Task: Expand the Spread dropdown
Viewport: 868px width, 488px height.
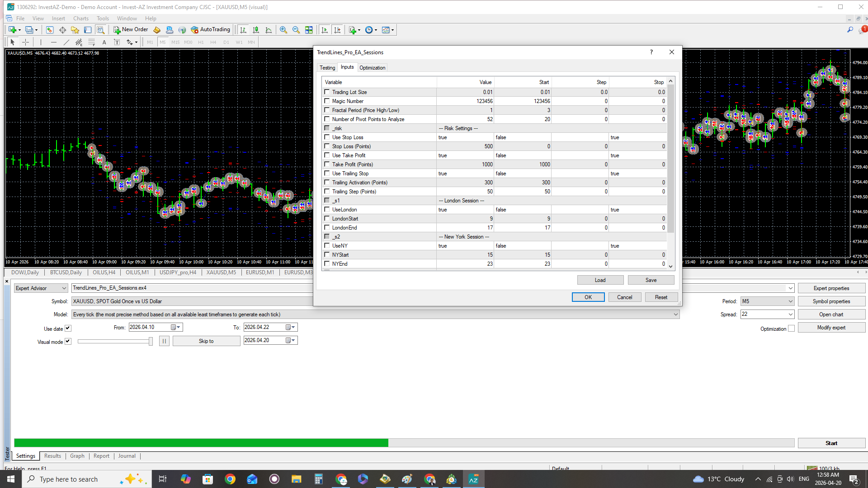Action: click(x=790, y=314)
